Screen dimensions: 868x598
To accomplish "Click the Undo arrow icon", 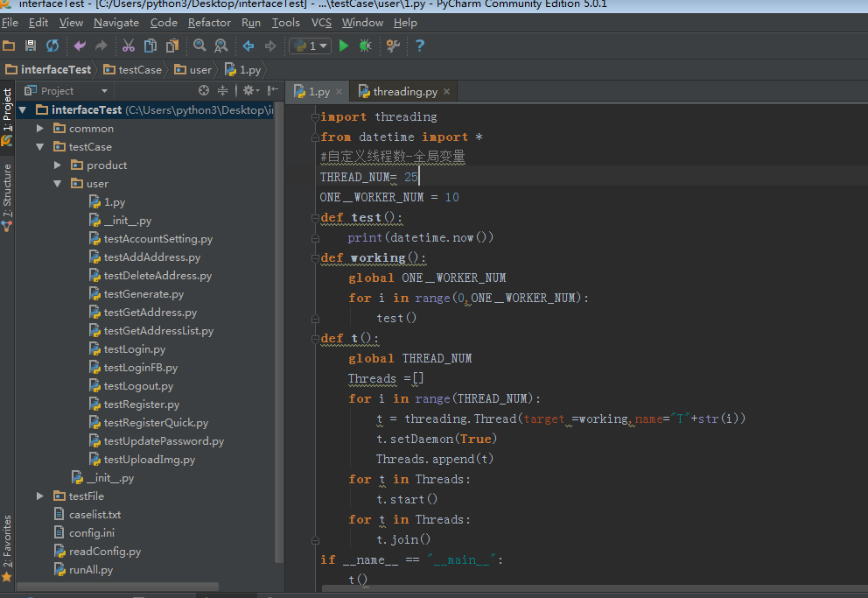I will click(x=80, y=46).
